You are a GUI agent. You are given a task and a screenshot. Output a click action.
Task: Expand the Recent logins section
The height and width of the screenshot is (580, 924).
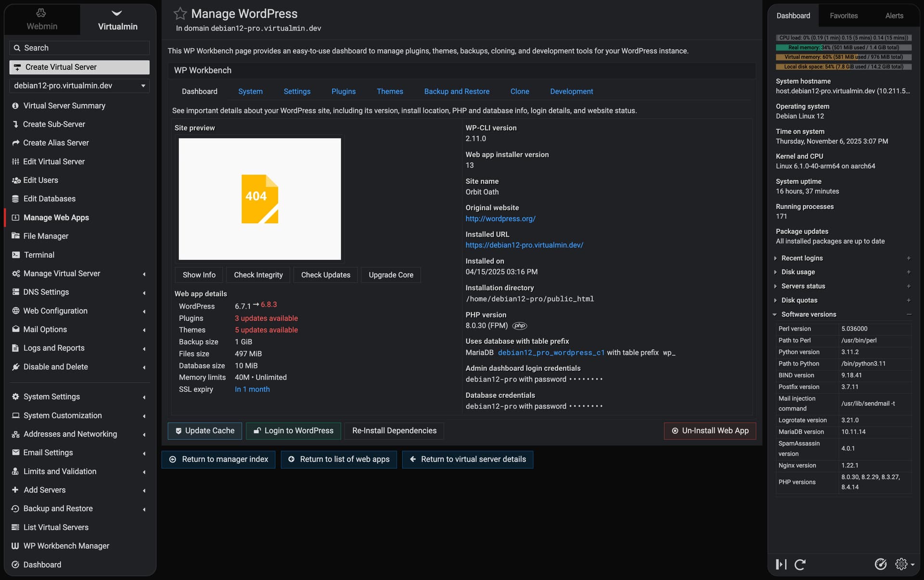pos(802,258)
